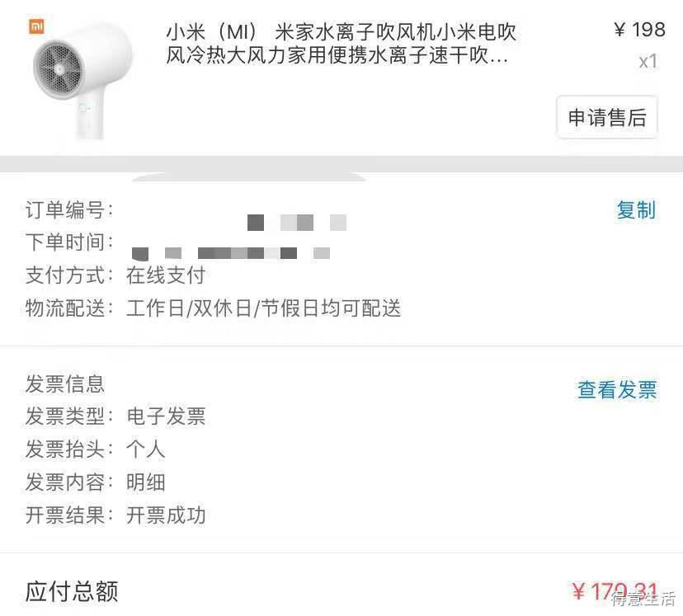Select the ¥198 product price
The height and width of the screenshot is (616, 683).
[x=639, y=30]
